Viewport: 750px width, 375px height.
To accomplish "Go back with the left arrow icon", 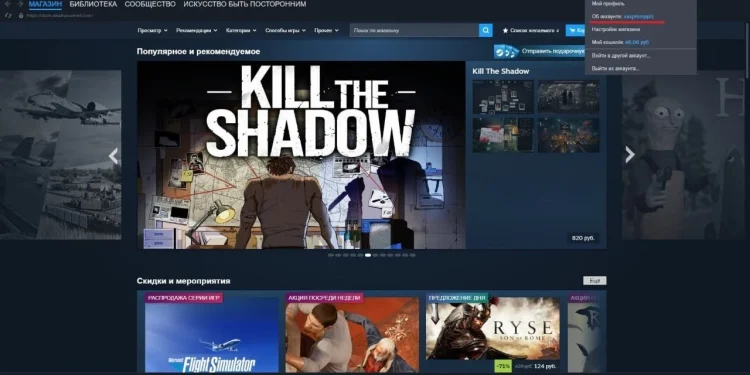I will [7, 4].
